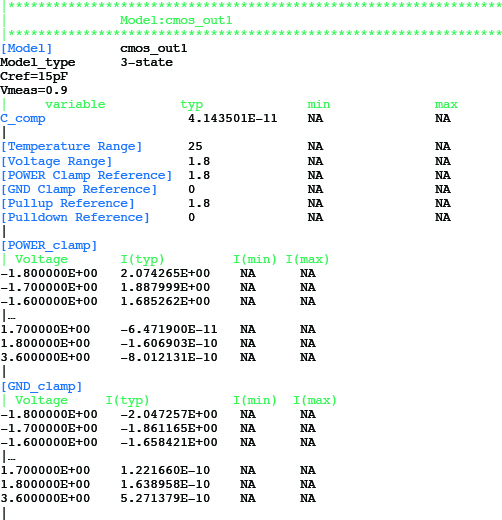
Task: Click the [Temperature Range] keyword
Action: [x=71, y=147]
